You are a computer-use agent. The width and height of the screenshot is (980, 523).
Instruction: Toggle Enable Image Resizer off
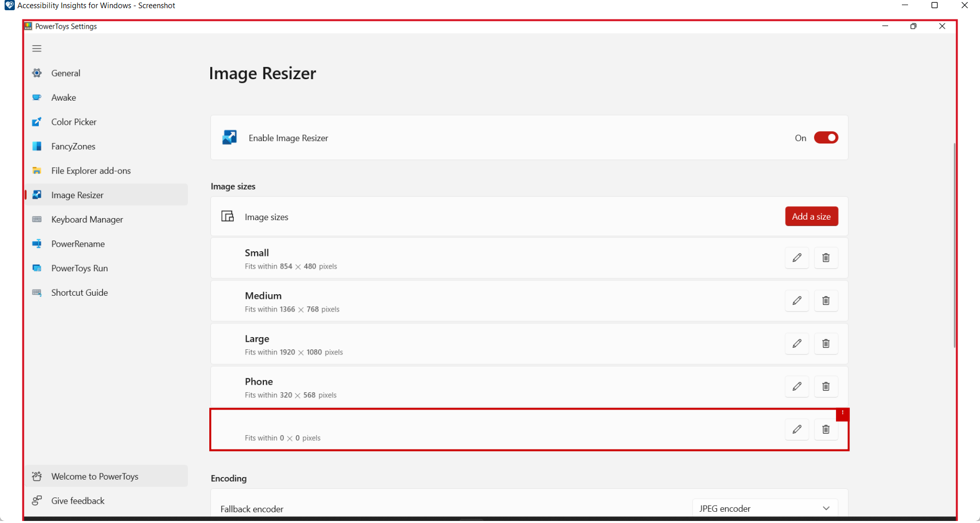(x=825, y=137)
